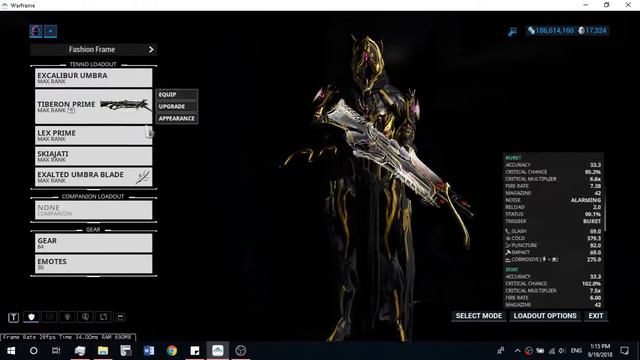Viewport: 640px width, 360px height.
Task: Select the Skiajati melee slot
Action: pyautogui.click(x=93, y=156)
